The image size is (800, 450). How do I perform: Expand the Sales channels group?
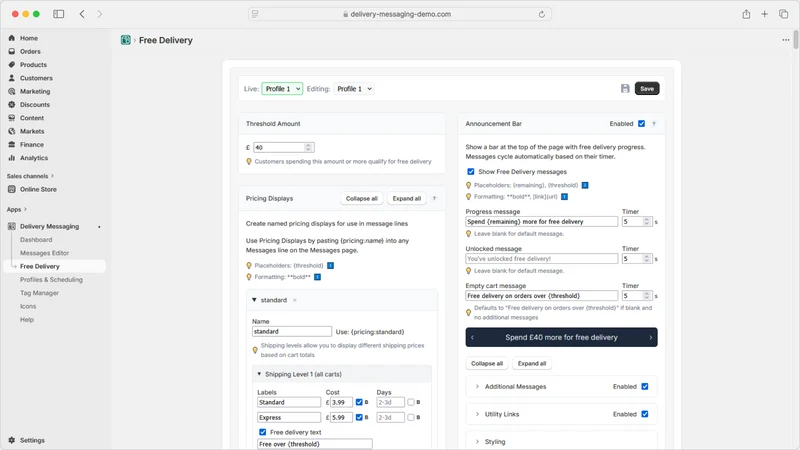coord(30,176)
